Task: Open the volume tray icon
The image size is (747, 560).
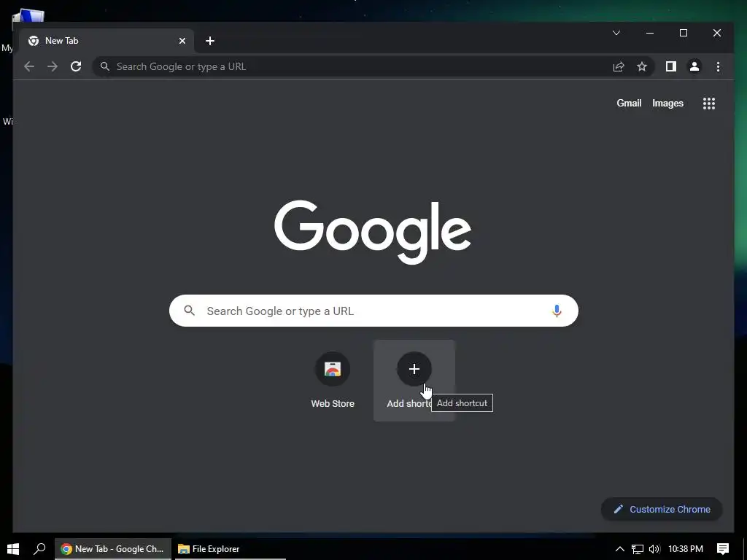Action: click(654, 549)
